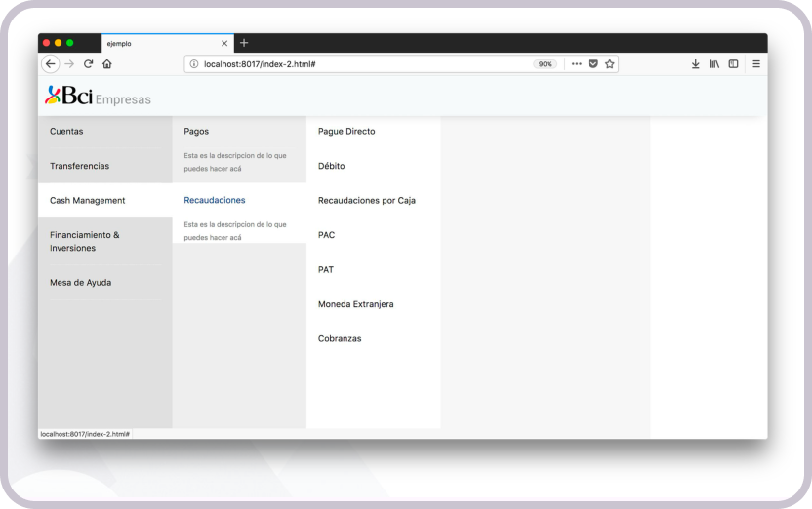Open a new tab with the plus button
The height and width of the screenshot is (509, 812).
coord(244,43)
